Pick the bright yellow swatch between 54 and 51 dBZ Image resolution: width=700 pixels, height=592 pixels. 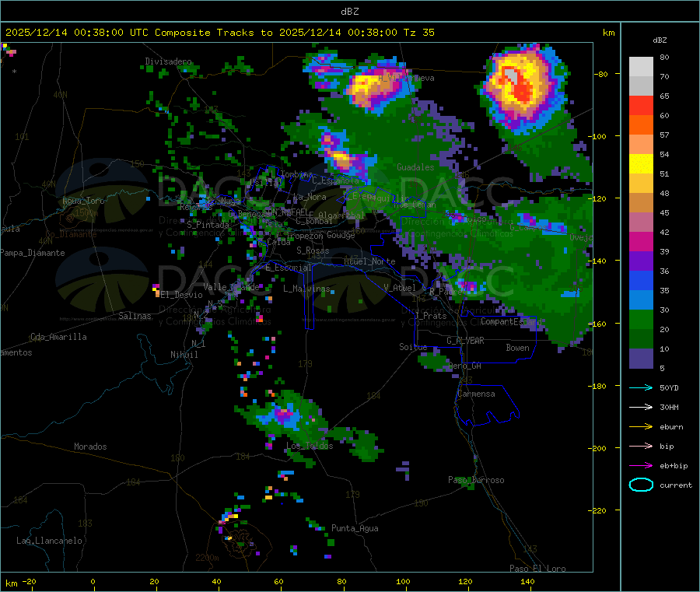pos(641,164)
